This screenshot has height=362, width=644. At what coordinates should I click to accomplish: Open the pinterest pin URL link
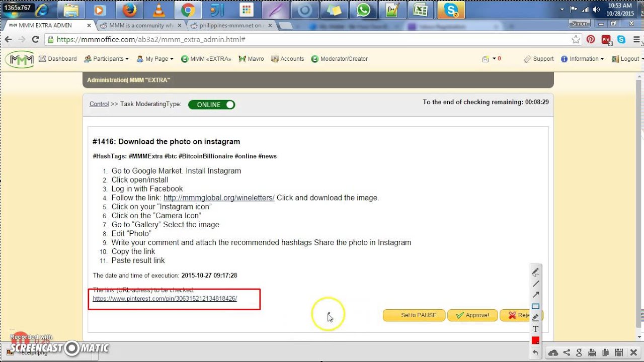click(165, 298)
